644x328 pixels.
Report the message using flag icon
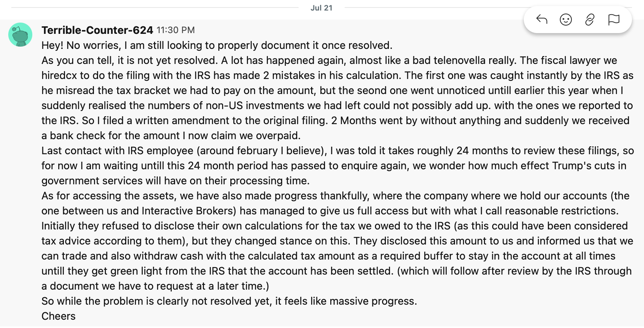[614, 19]
